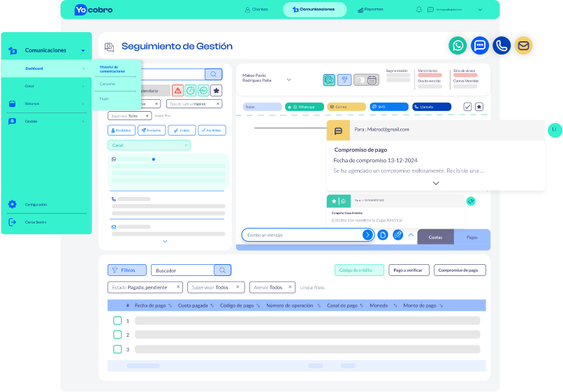Click the Filtros button
The height and width of the screenshot is (392, 563).
coord(127,270)
